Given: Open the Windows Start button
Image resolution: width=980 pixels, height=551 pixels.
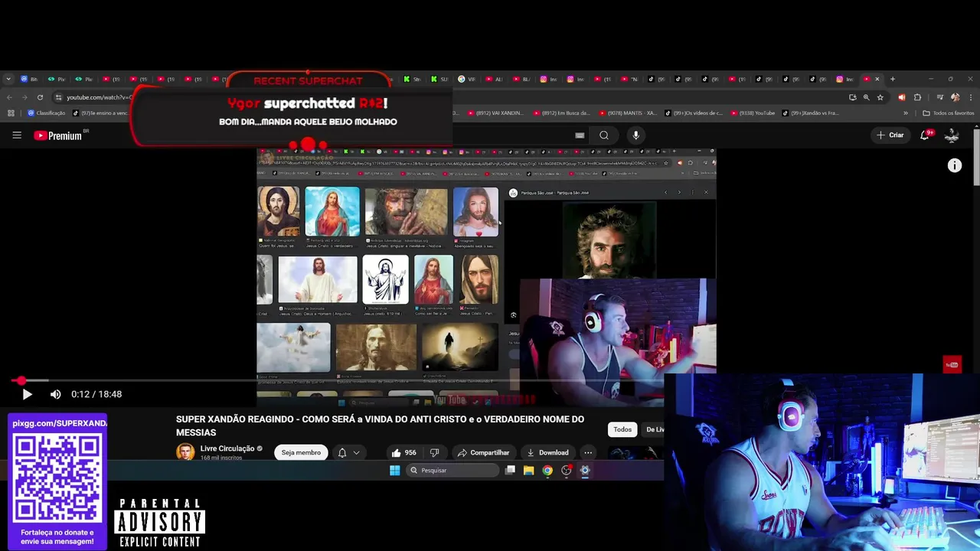Looking at the screenshot, I should 394,471.
